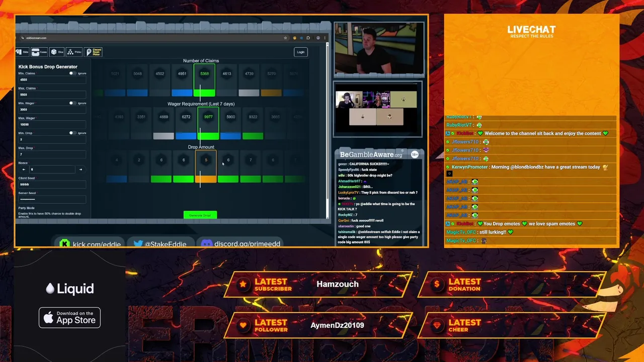
Task: Edit the Min. Wager field showing 3000
Action: (x=52, y=109)
